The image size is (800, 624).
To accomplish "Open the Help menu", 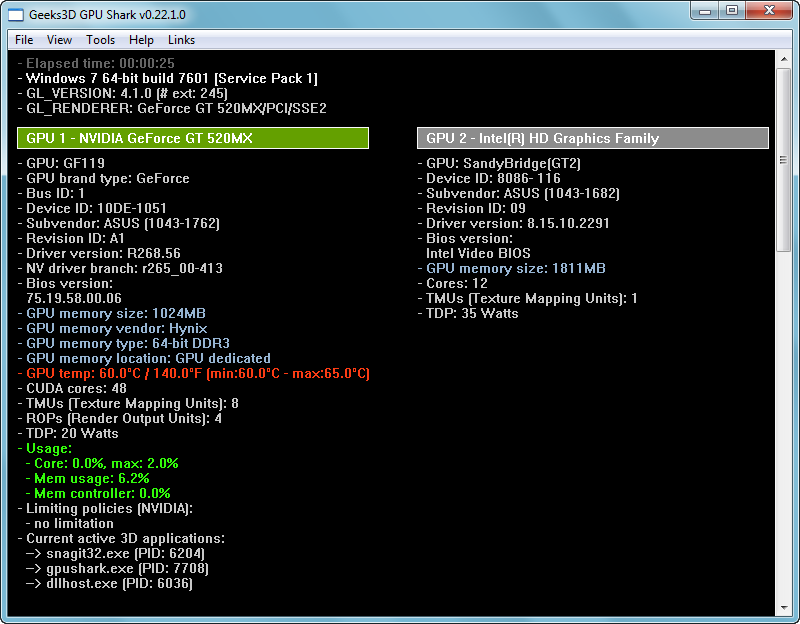I will 141,40.
